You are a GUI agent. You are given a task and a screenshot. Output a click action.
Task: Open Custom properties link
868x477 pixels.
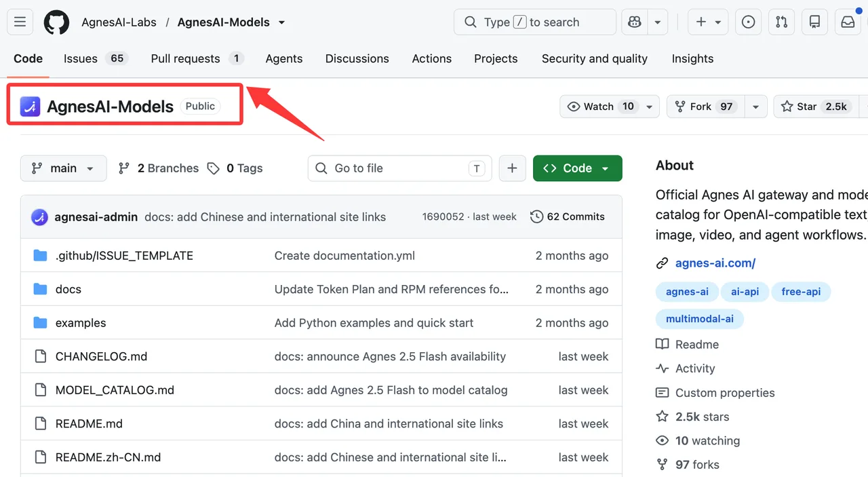[x=715, y=393]
